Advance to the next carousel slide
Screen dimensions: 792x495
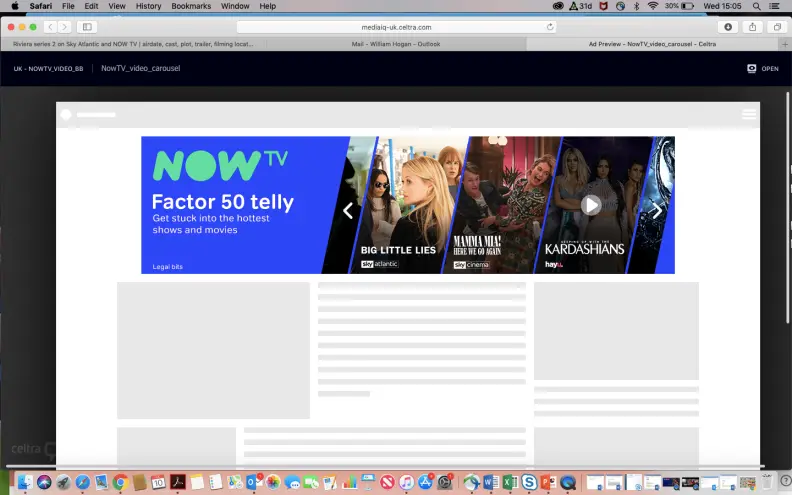(657, 211)
